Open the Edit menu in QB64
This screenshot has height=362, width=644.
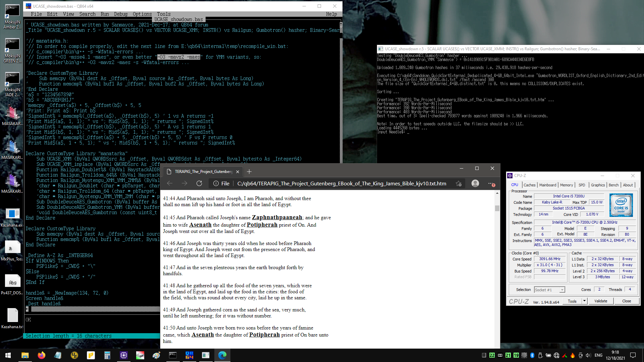[x=52, y=14]
